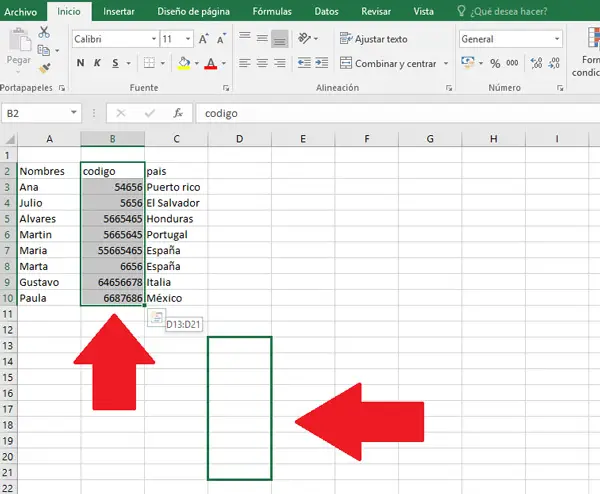This screenshot has width=600, height=494.
Task: Apply red font color with the A
Action: 211,63
